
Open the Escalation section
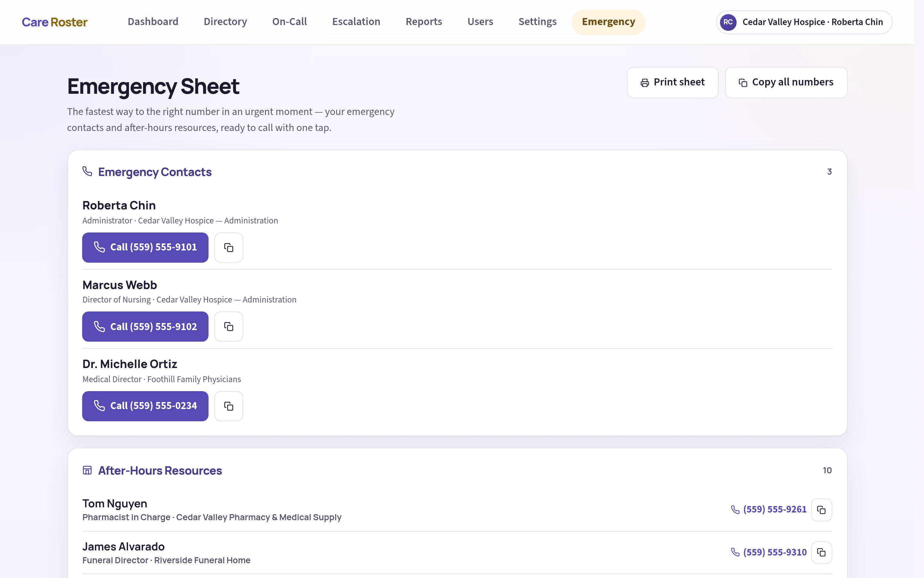[356, 22]
